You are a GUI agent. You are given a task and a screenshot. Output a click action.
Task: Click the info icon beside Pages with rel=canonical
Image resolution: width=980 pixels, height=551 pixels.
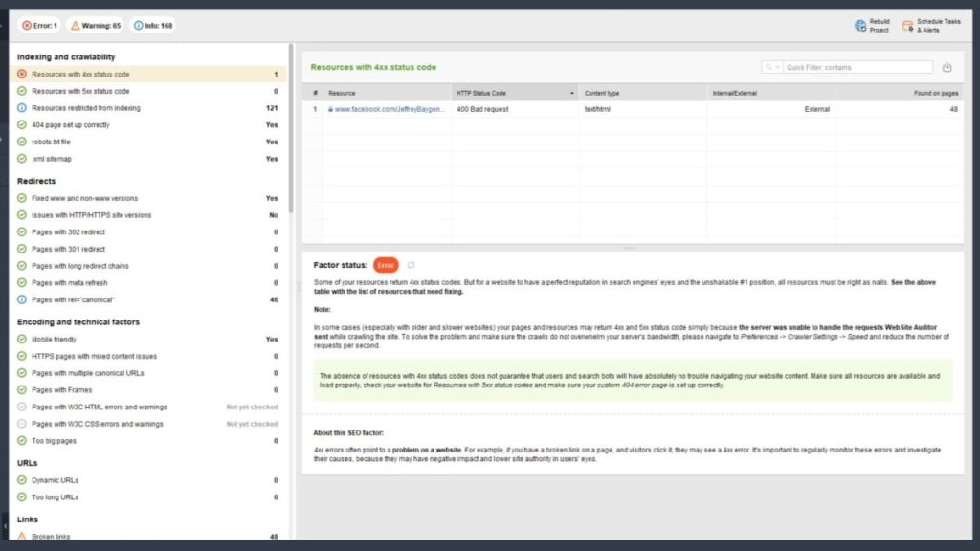(22, 299)
